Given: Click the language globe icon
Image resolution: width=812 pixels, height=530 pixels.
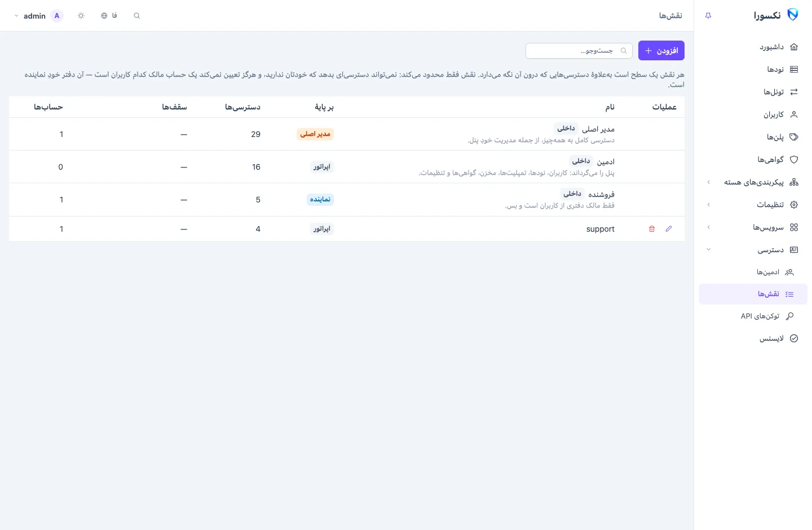Looking at the screenshot, I should click(104, 16).
